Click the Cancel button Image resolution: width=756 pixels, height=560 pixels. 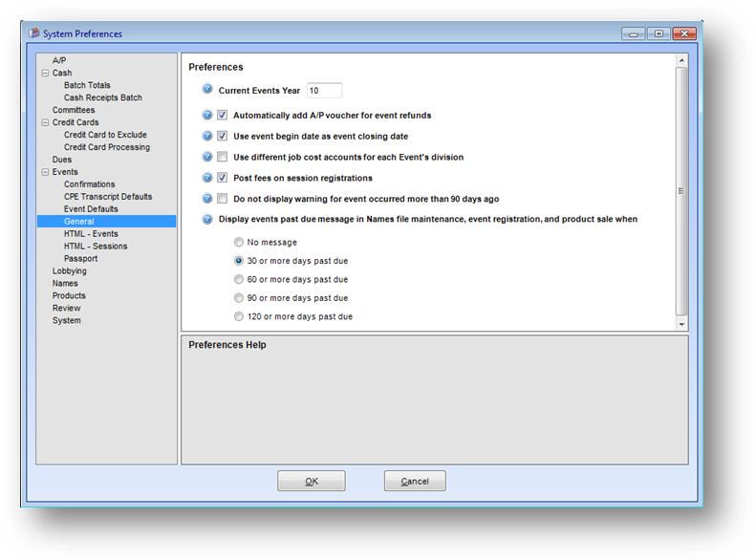415,481
